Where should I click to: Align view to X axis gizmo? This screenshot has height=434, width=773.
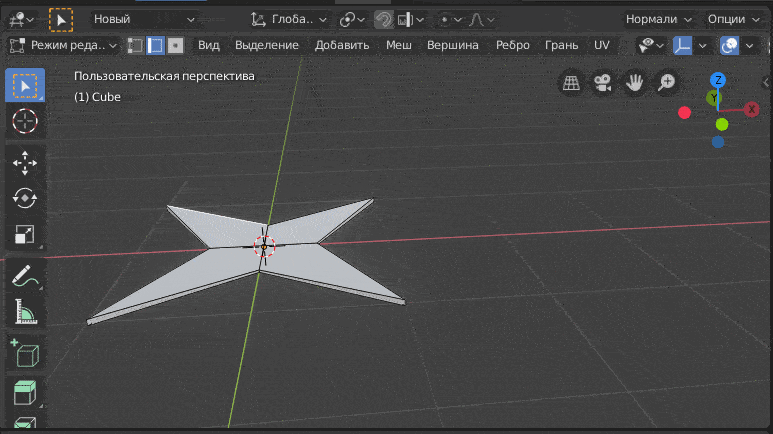tap(751, 109)
